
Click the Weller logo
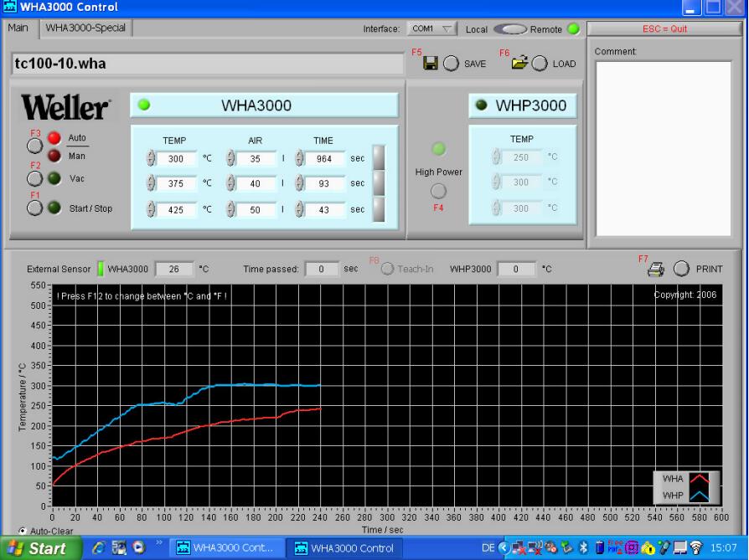pos(65,107)
